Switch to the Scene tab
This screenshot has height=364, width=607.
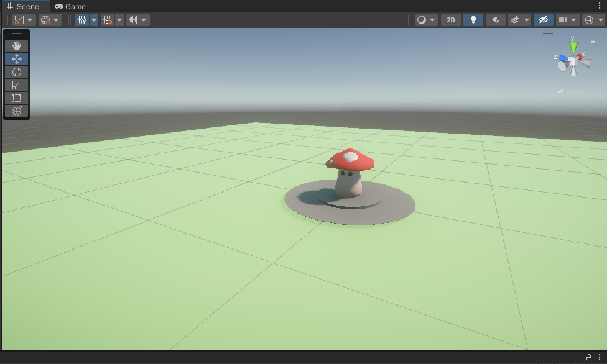(x=23, y=6)
